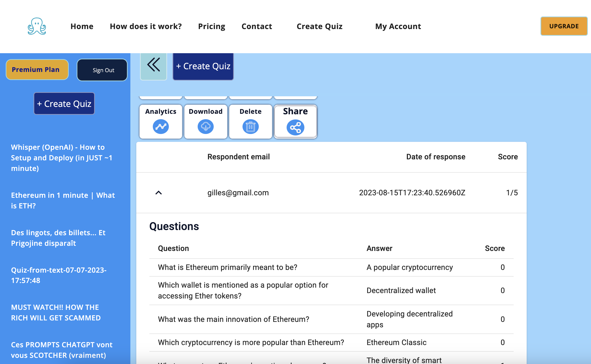
Task: Click the octopus logo icon
Action: [x=37, y=26]
